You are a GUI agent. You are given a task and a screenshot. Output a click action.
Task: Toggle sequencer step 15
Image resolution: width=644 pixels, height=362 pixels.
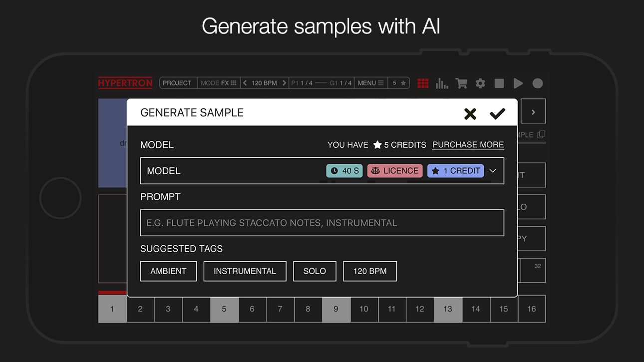(x=504, y=309)
